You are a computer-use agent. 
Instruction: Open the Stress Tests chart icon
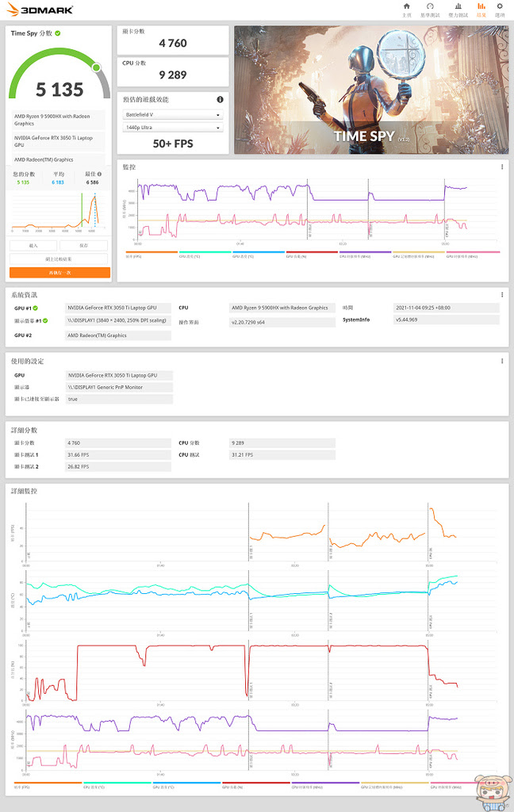coord(458,6)
